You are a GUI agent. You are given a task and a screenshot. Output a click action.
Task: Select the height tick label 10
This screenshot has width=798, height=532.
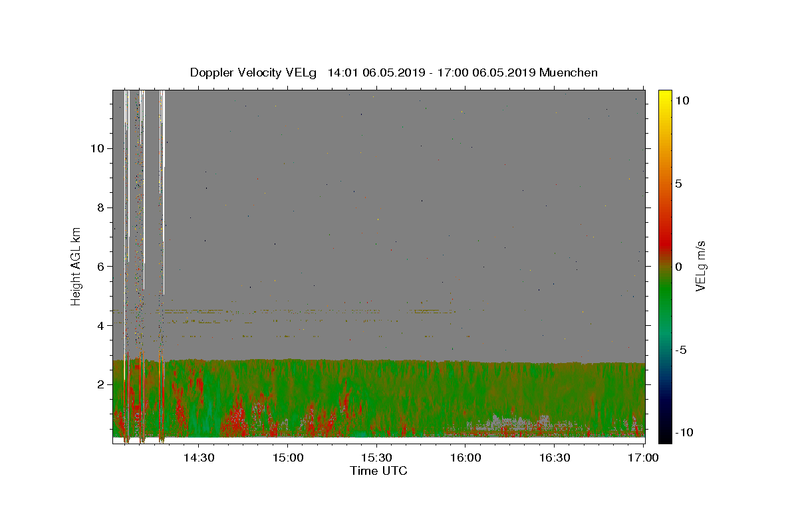pos(96,148)
